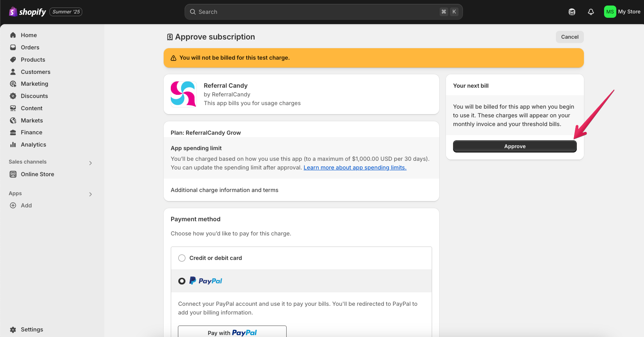The image size is (644, 337).
Task: Click the Analytics bar chart icon
Action: click(x=13, y=145)
